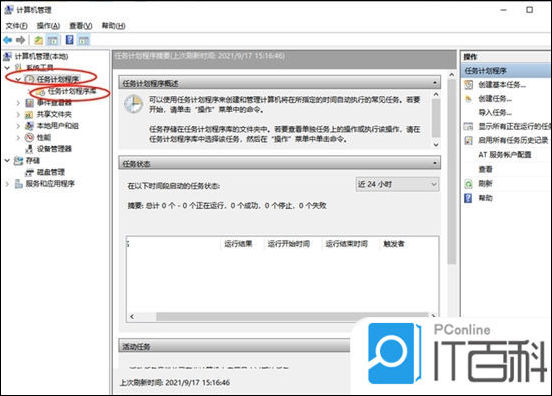552x396 pixels.
Task: Click the center pane scroll up arrow
Action: (x=452, y=75)
